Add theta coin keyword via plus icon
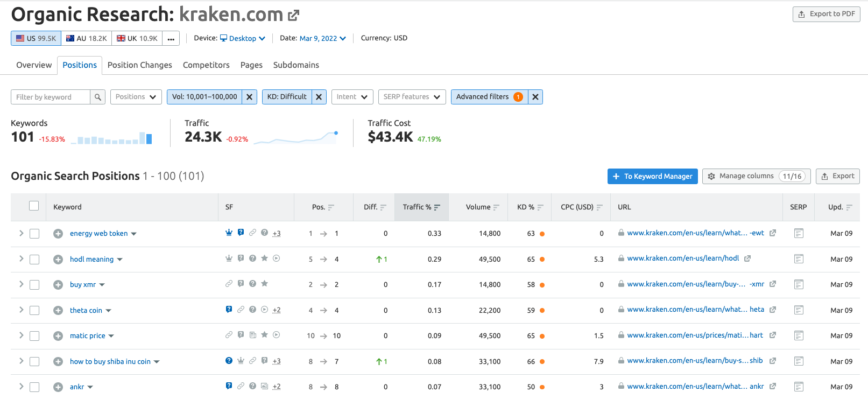The width and height of the screenshot is (868, 399). pyautogui.click(x=58, y=311)
